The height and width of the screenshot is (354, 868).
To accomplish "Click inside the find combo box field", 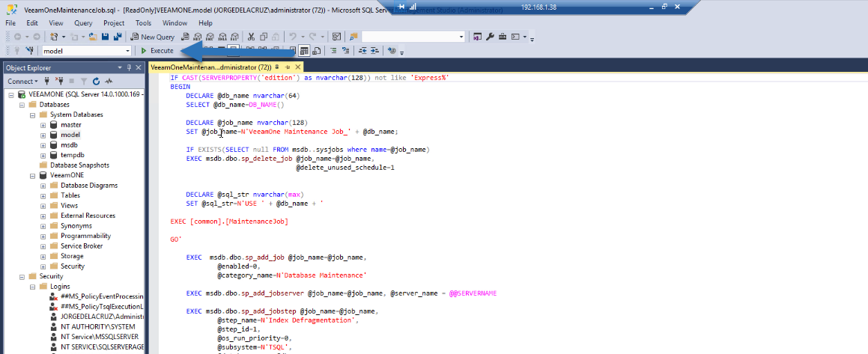I will 410,37.
